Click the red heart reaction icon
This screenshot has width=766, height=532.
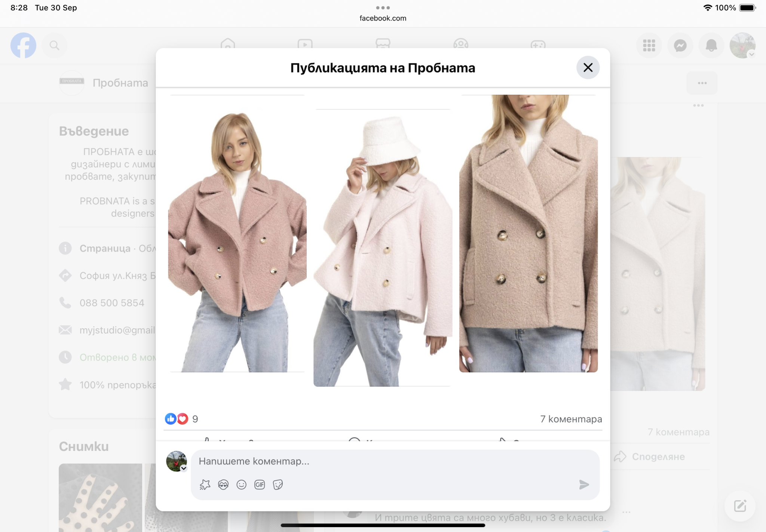tap(183, 419)
